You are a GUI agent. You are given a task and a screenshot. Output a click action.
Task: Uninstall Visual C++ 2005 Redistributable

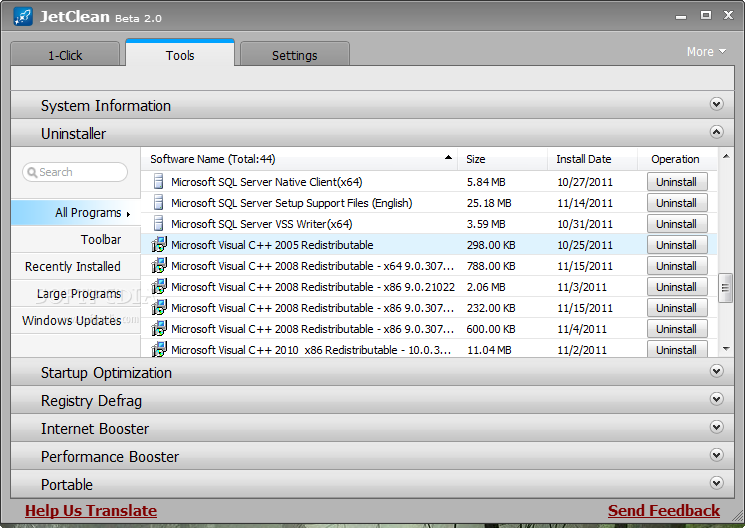[x=677, y=245]
